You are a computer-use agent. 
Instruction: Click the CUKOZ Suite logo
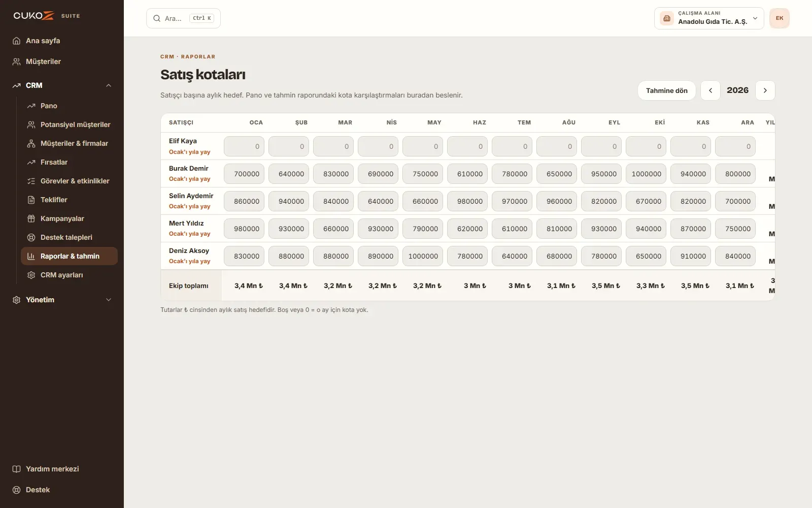coord(47,16)
